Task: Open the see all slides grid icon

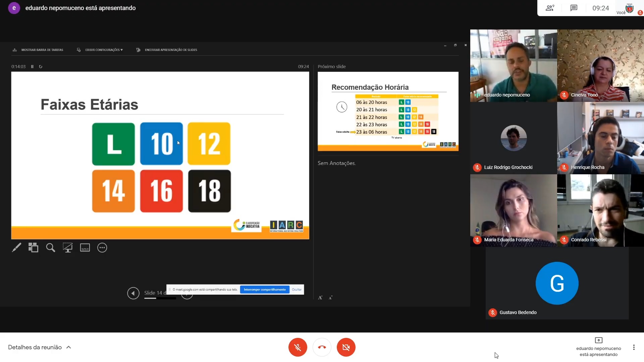Action: pyautogui.click(x=33, y=248)
